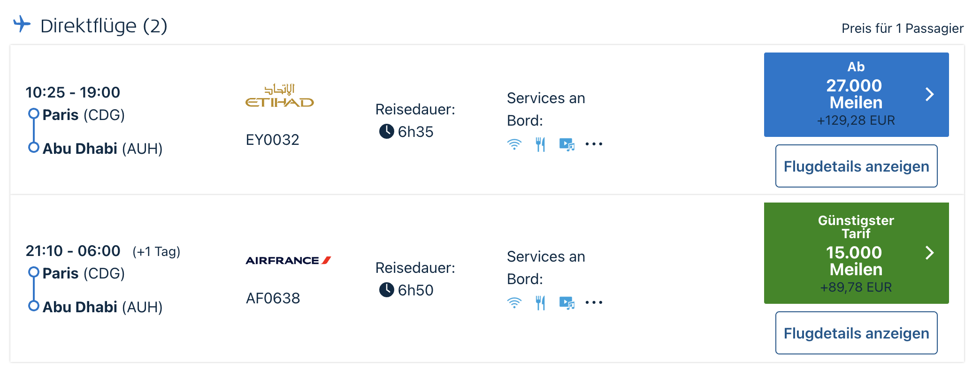The width and height of the screenshot is (980, 376).
Task: Click the entertainment icon on Etihad flight
Action: click(x=567, y=144)
